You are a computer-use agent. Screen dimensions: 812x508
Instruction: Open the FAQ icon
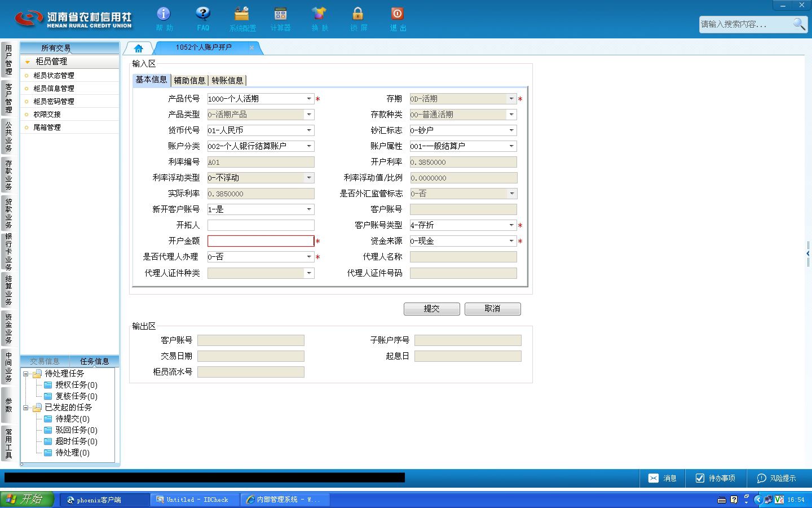coord(203,18)
